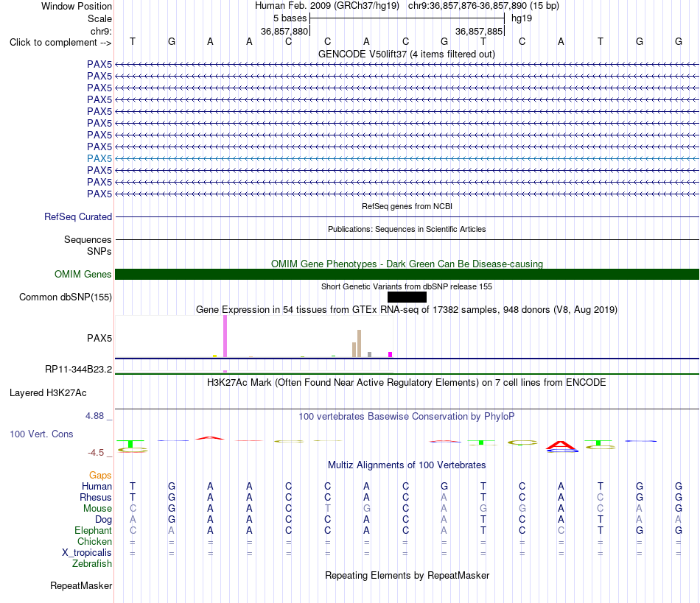Screen dimensions: 700x603
Task: Select the 'Zebrafish' alignment row label
Action: [92, 564]
